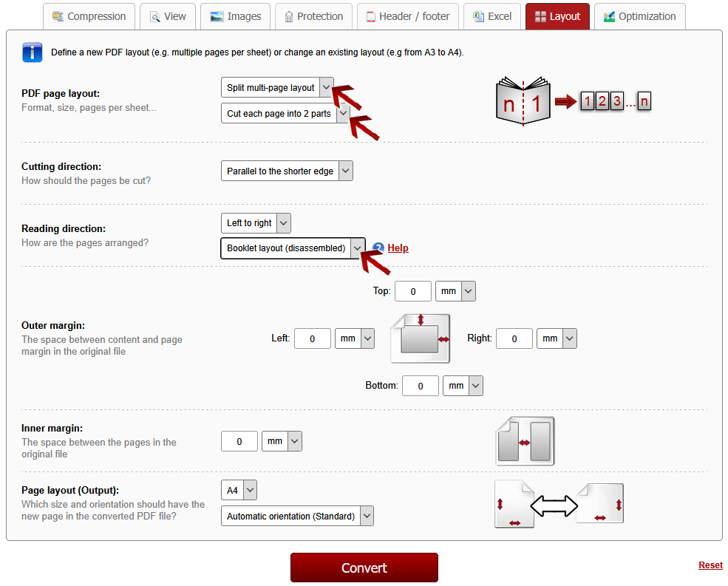Click the page orientation illustration

[x=559, y=505]
